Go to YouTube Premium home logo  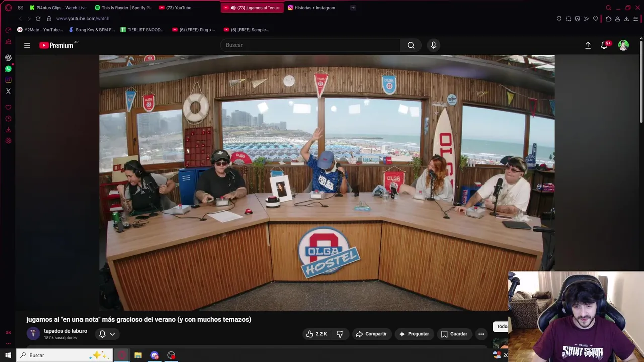click(57, 45)
